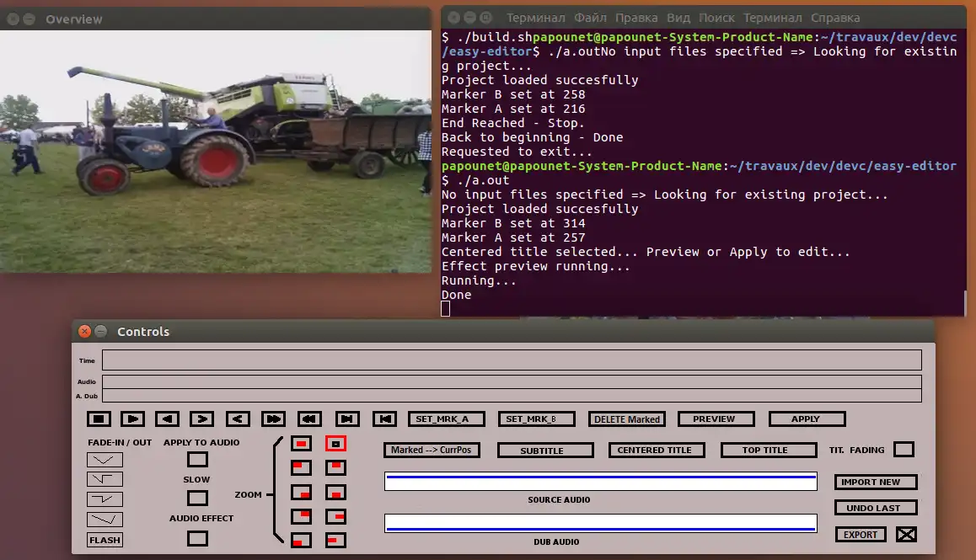Click the filled left-triangle reverse play icon

tap(167, 419)
